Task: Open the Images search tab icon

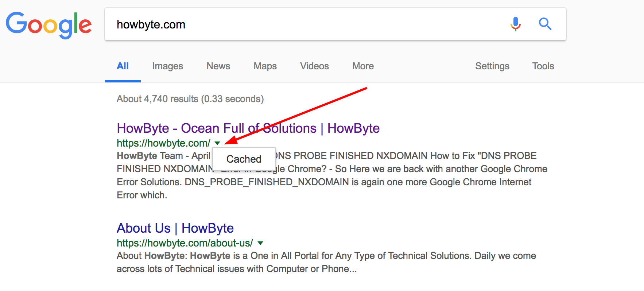Action: 167,66
